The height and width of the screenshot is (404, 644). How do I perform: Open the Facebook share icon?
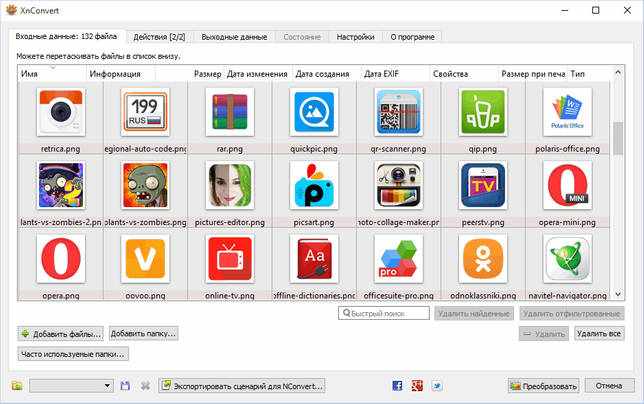[397, 386]
